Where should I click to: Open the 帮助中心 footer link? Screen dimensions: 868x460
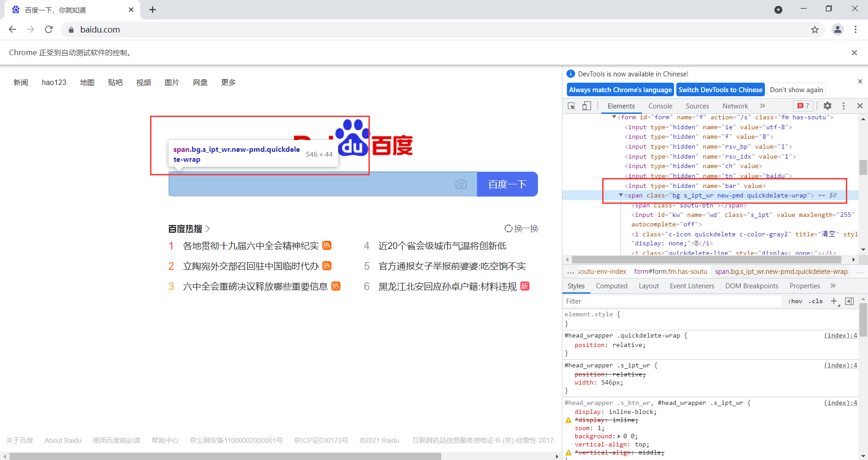click(x=165, y=440)
